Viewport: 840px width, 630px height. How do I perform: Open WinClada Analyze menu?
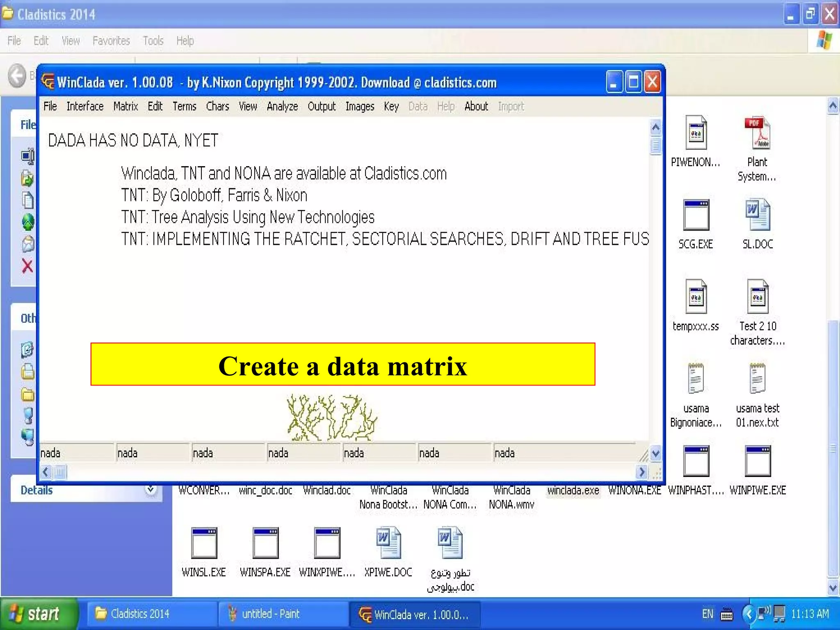tap(282, 106)
